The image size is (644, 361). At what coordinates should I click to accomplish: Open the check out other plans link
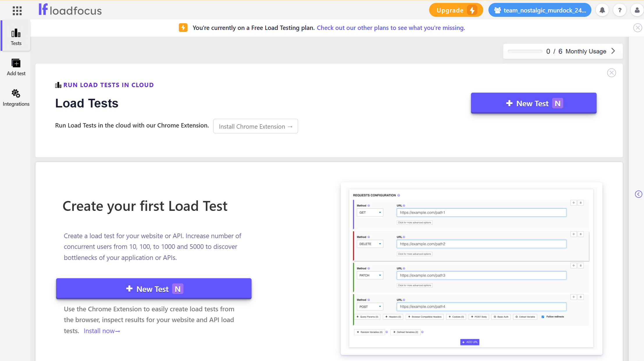click(x=390, y=28)
